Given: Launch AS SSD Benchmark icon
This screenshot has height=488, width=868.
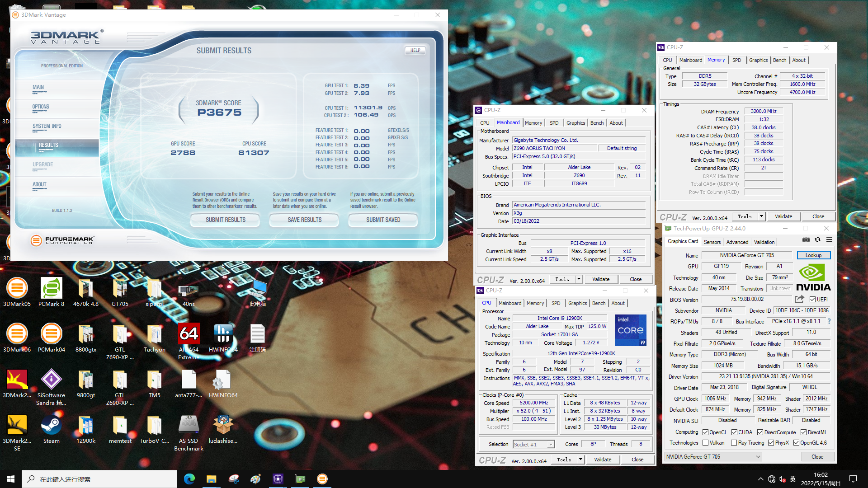Looking at the screenshot, I should tap(189, 432).
